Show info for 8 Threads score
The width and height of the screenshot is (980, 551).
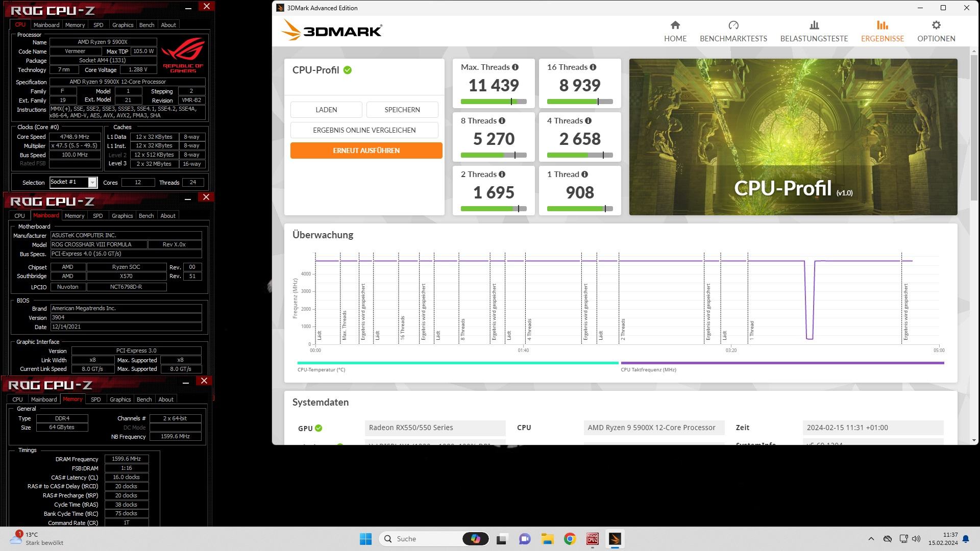pos(502,121)
